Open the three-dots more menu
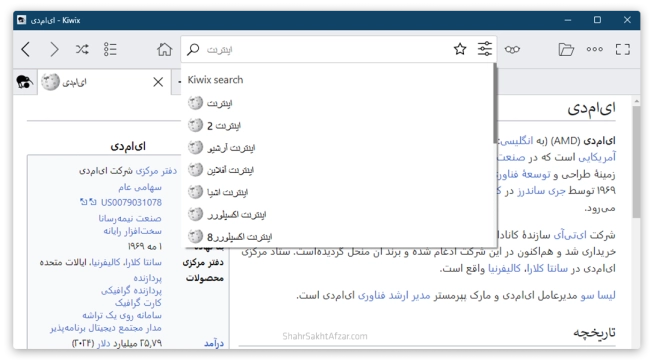 click(594, 49)
